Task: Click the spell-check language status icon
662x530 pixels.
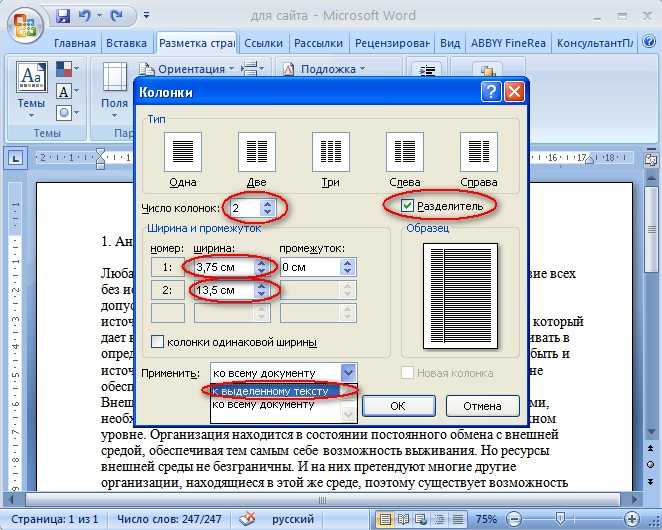Action: (x=247, y=519)
